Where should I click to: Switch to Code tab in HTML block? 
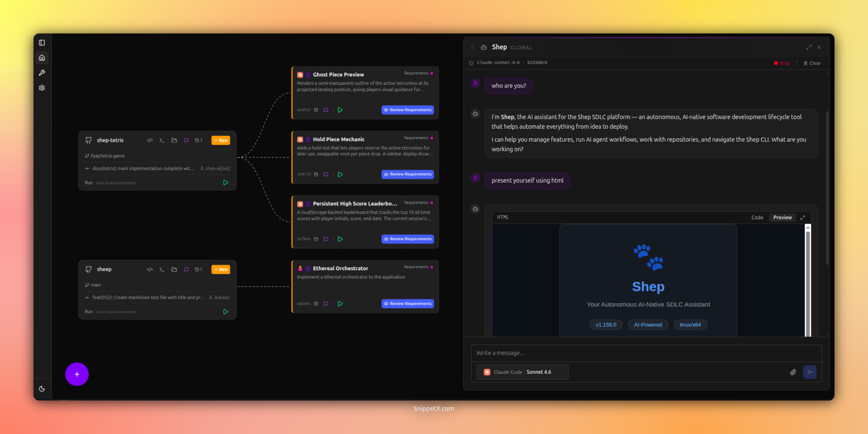tap(757, 218)
